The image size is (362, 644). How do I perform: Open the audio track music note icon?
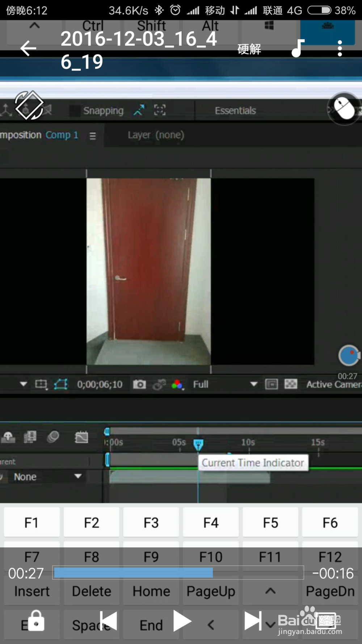pyautogui.click(x=298, y=48)
